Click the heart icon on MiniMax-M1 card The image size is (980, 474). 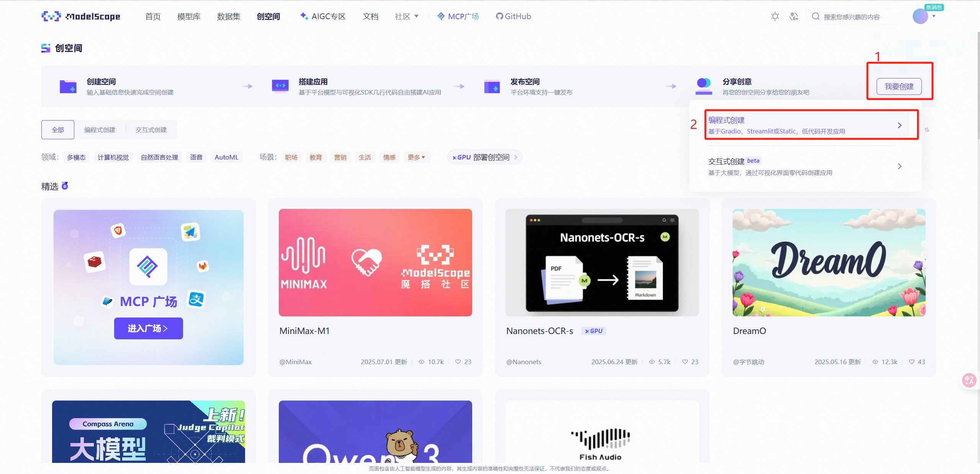458,362
